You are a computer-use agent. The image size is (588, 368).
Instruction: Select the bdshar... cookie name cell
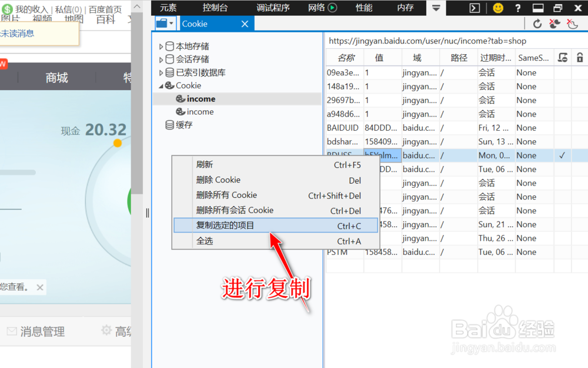coord(345,141)
